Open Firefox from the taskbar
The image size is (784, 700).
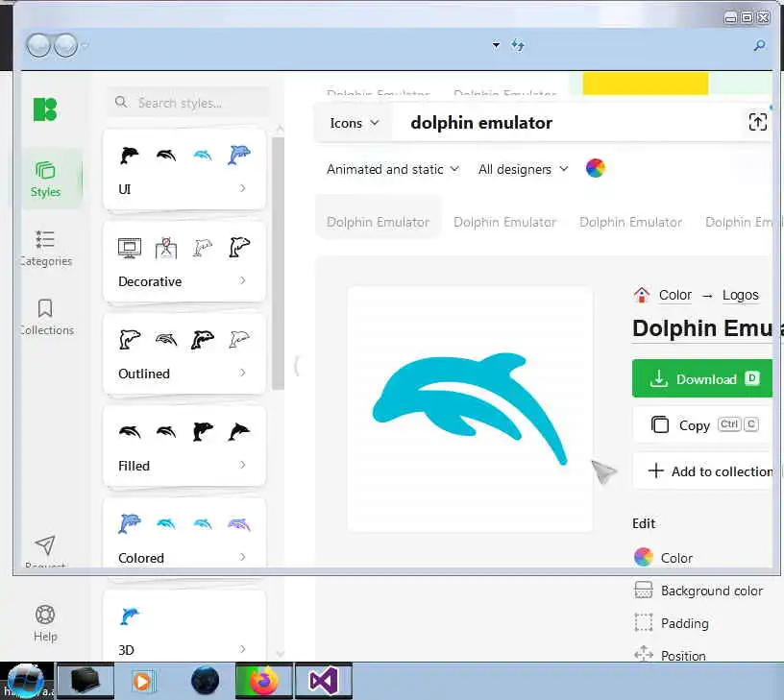(x=263, y=681)
